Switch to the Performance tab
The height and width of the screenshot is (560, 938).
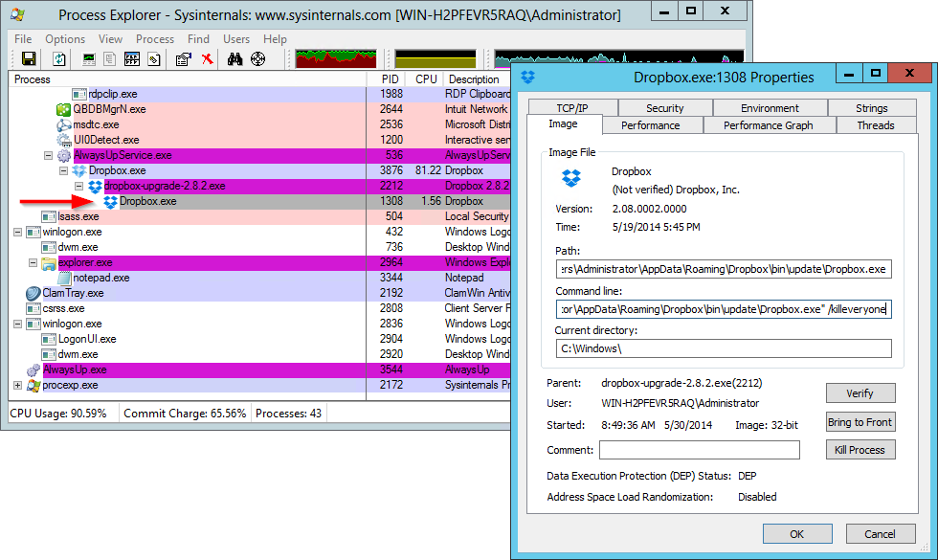point(650,125)
